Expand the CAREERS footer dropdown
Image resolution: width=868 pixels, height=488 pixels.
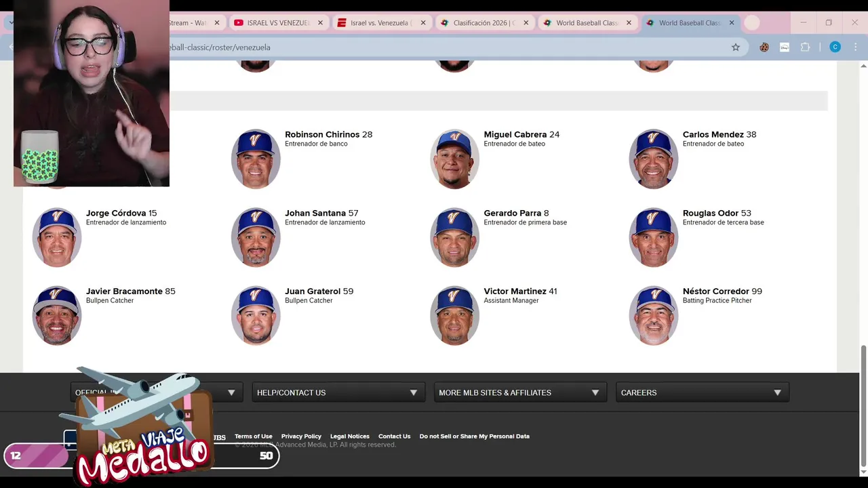click(x=703, y=392)
